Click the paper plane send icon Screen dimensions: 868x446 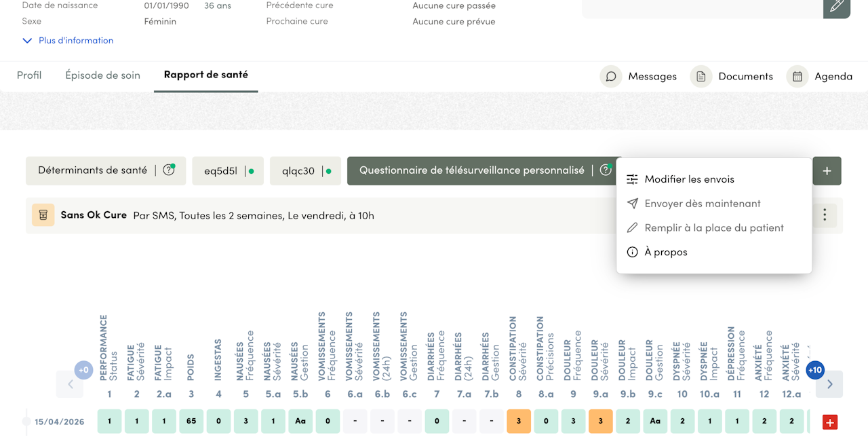[633, 204]
